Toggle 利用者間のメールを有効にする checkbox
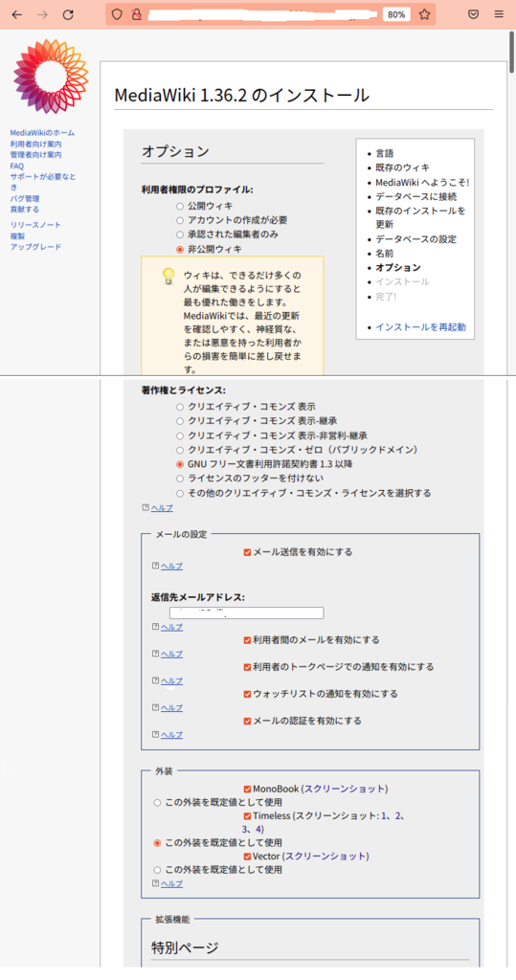 click(248, 640)
